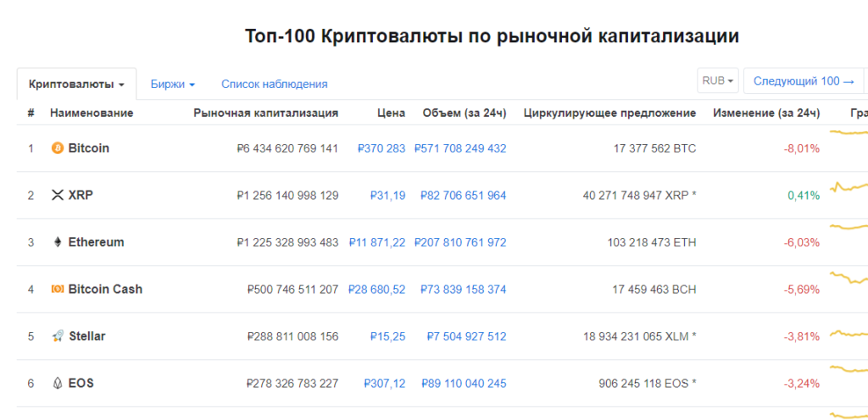
Task: Click the XRP logo icon
Action: point(58,195)
